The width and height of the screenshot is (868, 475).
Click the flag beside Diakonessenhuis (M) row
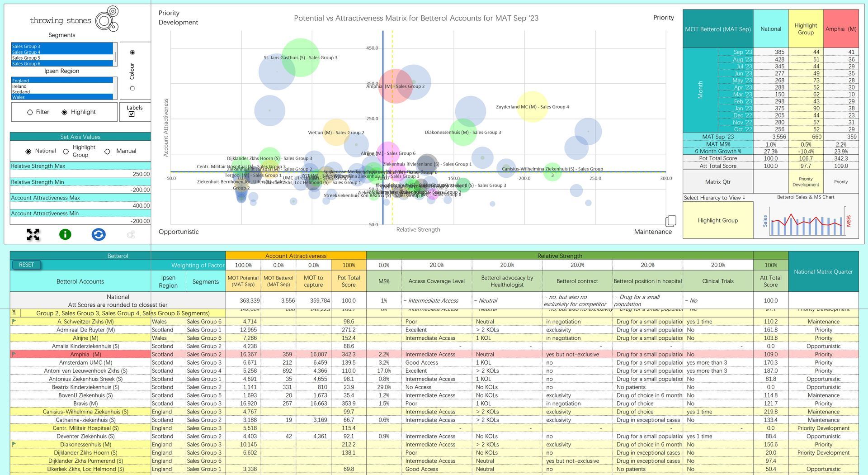click(x=14, y=444)
